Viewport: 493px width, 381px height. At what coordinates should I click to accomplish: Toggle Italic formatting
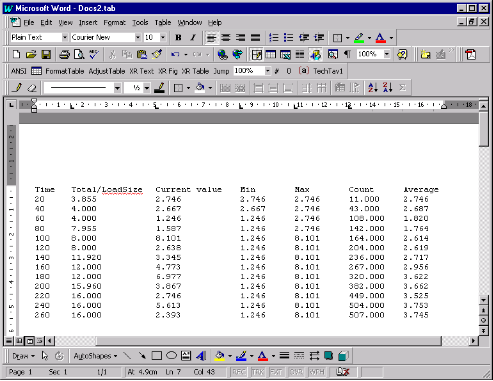tap(193, 37)
